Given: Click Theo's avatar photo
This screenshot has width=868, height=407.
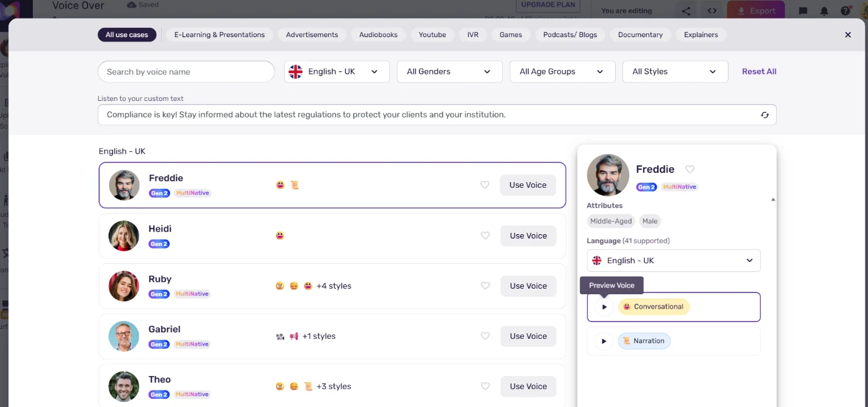Looking at the screenshot, I should pos(124,386).
